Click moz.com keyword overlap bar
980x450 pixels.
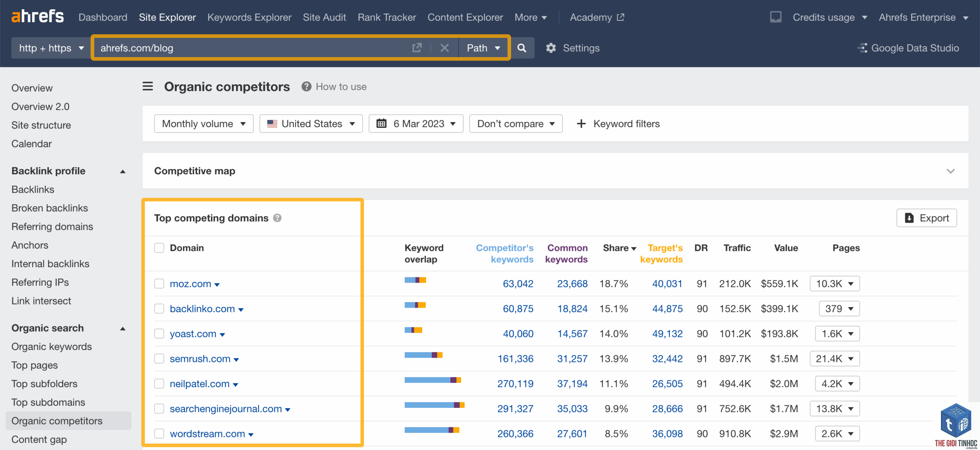click(415, 280)
